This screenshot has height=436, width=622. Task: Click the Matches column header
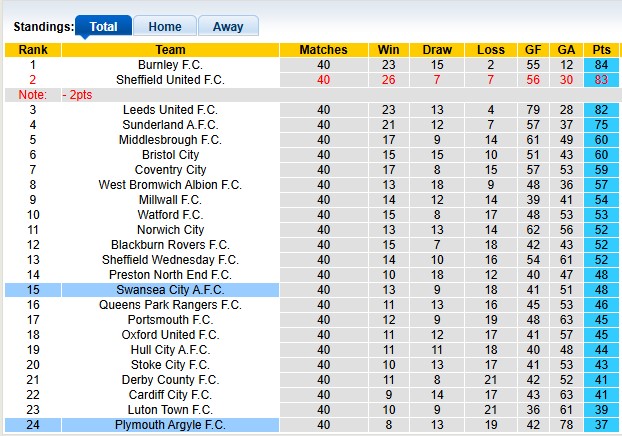tap(323, 50)
